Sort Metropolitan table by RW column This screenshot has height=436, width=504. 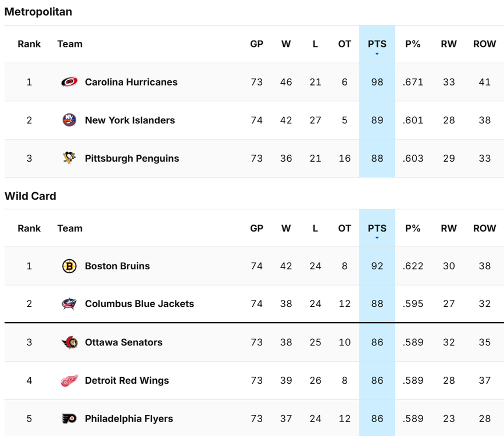[x=449, y=44]
